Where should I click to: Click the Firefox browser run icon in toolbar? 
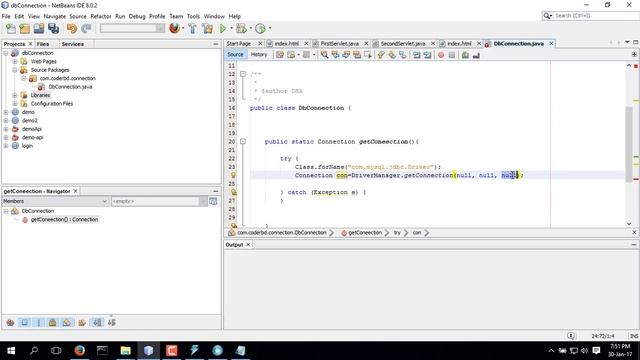coord(175,28)
